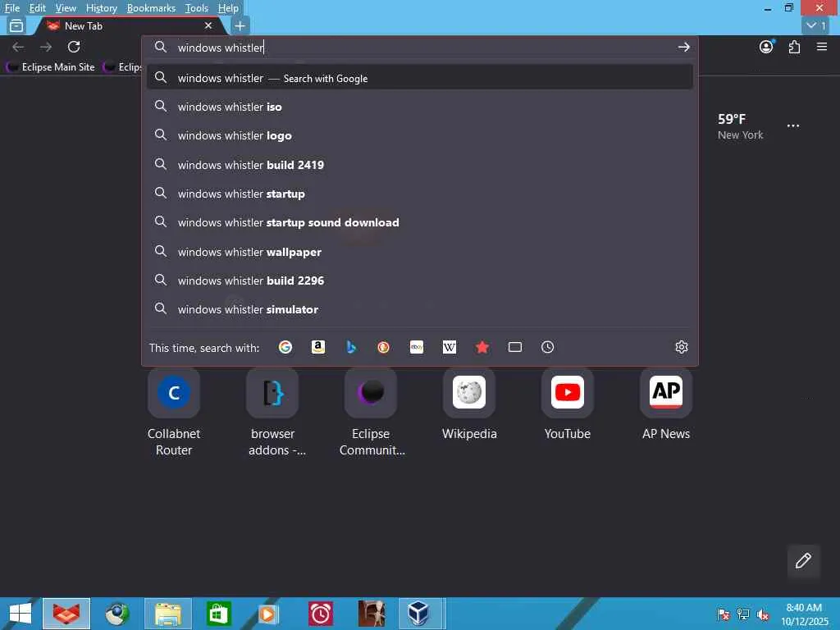Search this time with eBay
The height and width of the screenshot is (630, 840).
click(x=417, y=347)
